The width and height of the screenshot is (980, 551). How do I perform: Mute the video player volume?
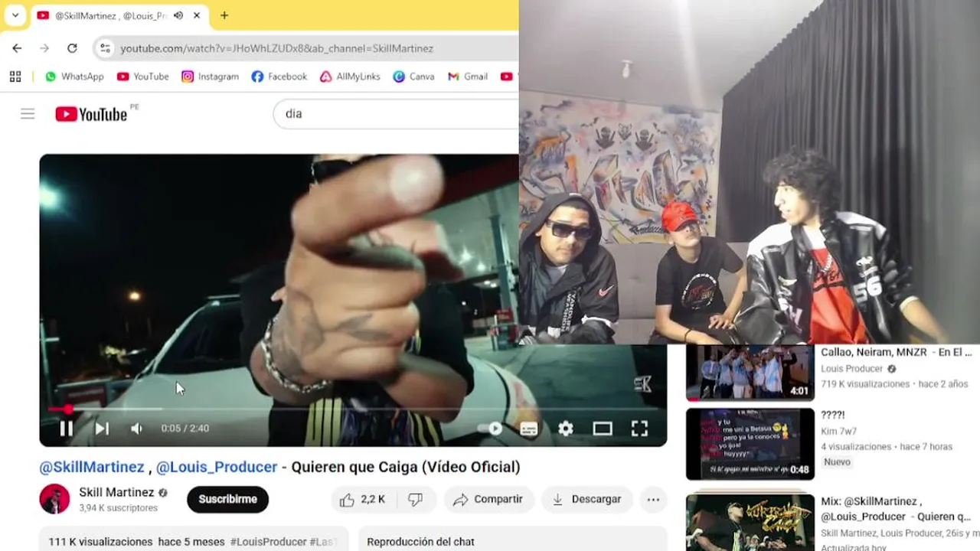pyautogui.click(x=136, y=429)
